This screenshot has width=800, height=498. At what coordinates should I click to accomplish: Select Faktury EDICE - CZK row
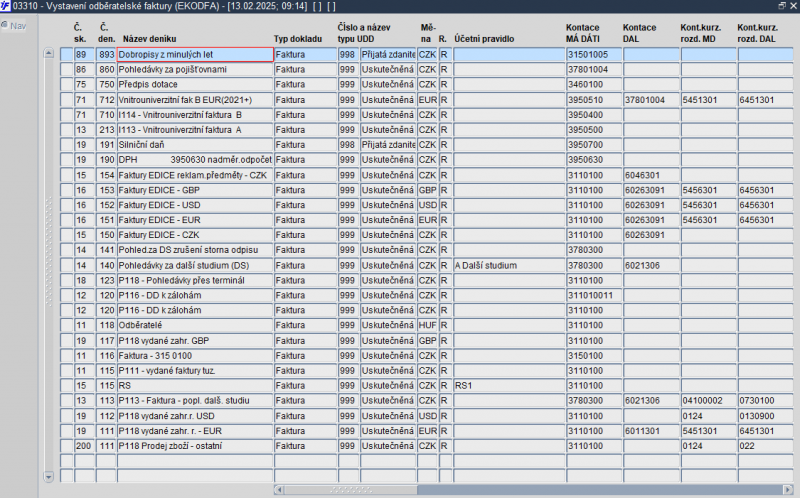(x=195, y=235)
